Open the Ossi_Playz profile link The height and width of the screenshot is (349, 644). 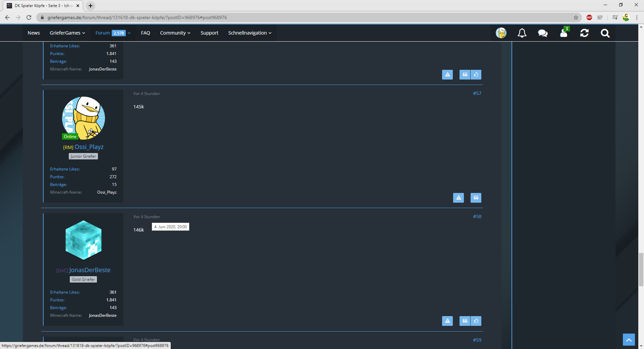[89, 147]
